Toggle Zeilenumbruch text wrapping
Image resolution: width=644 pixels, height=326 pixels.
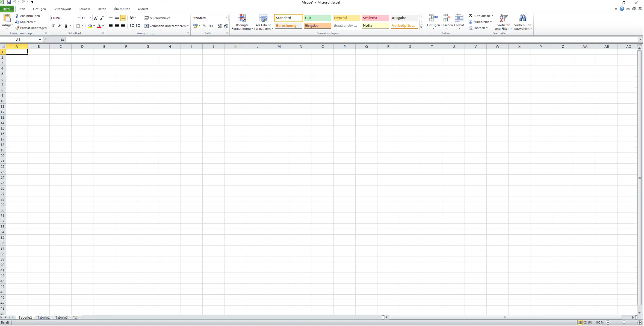158,18
